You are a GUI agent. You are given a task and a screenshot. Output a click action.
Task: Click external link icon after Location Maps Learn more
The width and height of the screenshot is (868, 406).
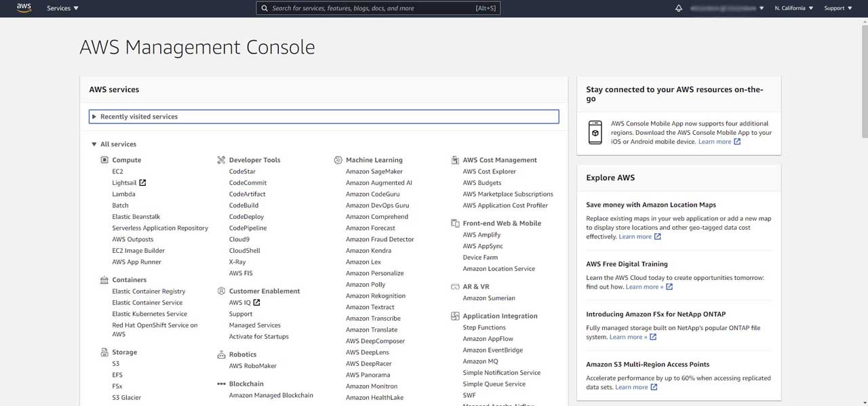(658, 237)
